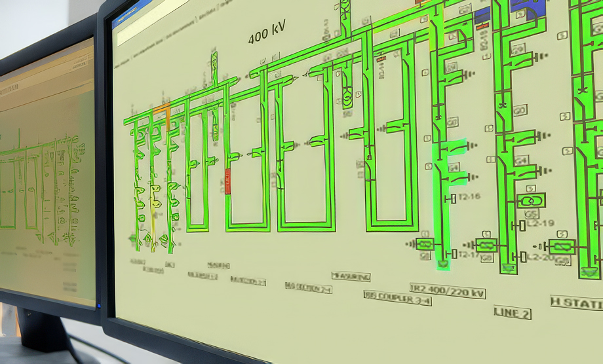Click bottom terminal of TR2 400/220 kV feeder

click(443, 264)
